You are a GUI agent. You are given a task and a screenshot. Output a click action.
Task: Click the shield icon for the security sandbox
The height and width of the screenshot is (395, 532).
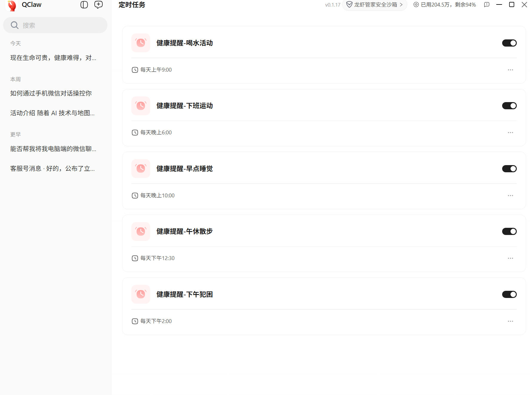(349, 5)
